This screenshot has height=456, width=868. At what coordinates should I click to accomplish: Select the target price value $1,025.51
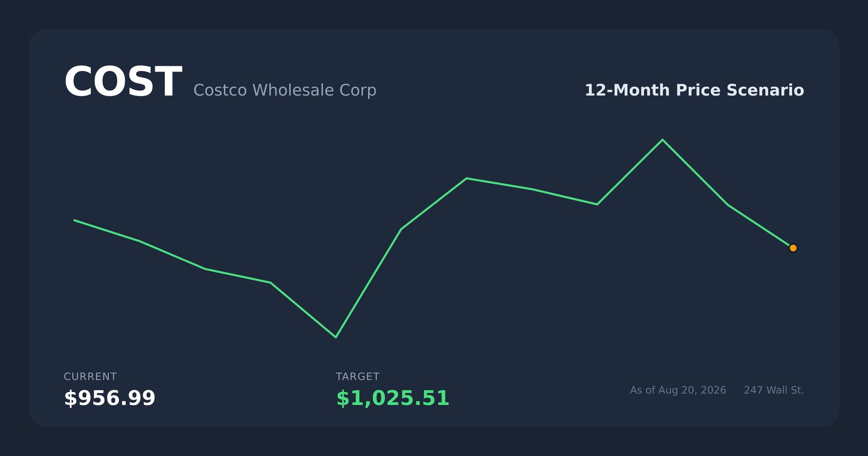(x=393, y=398)
